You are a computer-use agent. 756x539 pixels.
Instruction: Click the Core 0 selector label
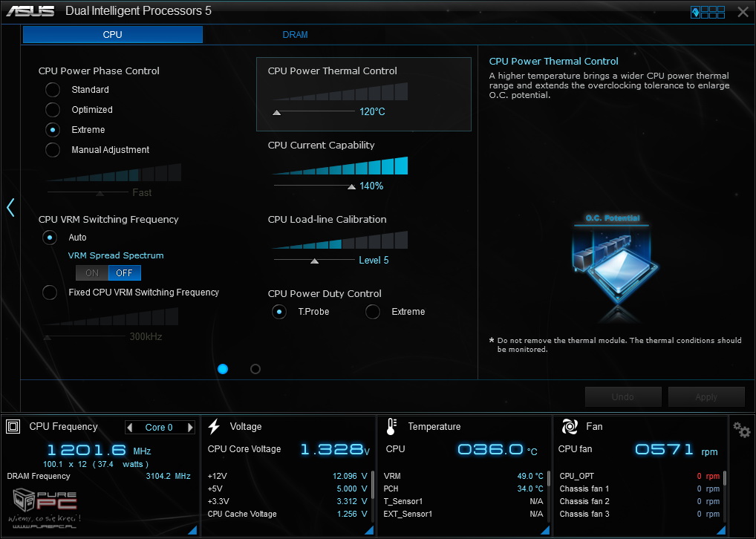click(x=159, y=428)
